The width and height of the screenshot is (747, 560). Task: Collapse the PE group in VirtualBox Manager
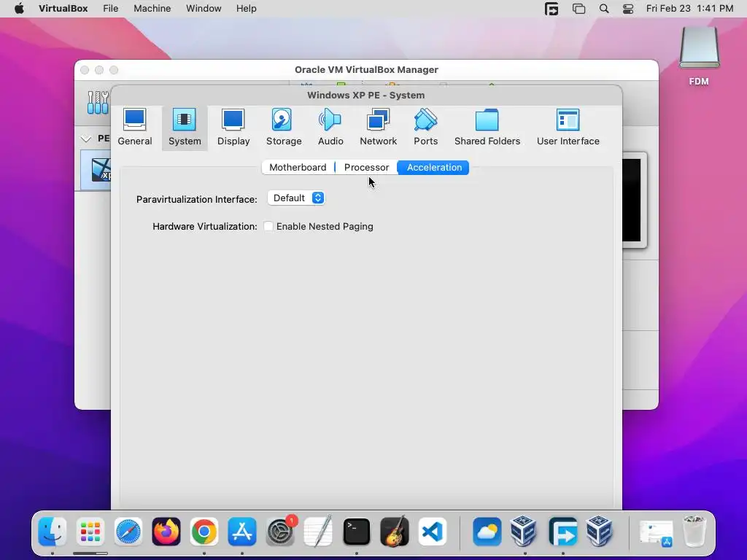pos(86,139)
